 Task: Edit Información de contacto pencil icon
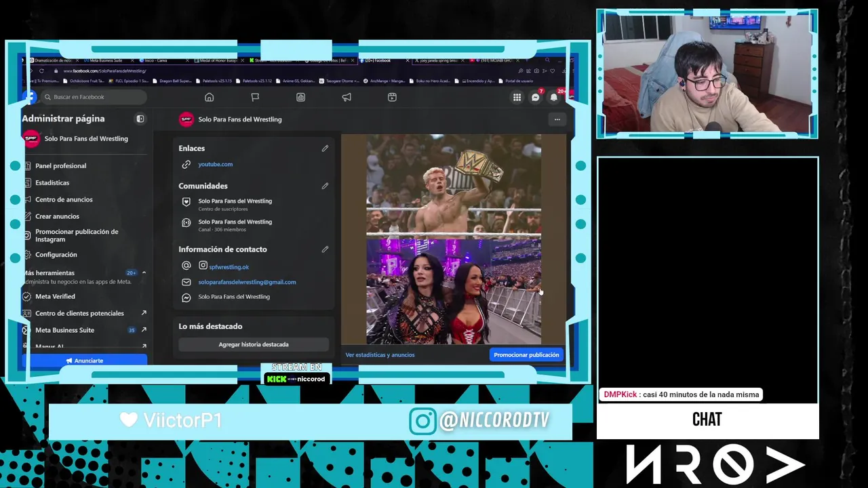click(325, 249)
